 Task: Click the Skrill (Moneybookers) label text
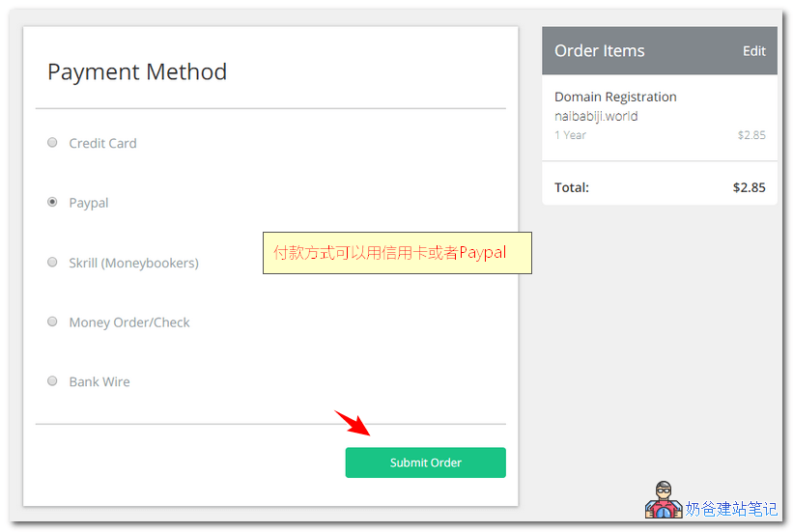133,263
